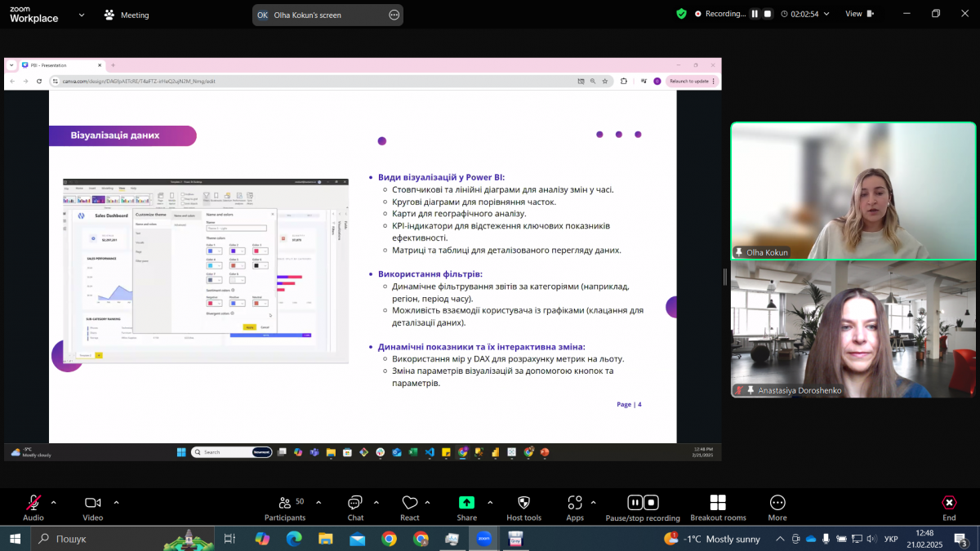Open the Zoom Workplace dropdown arrow
980x551 pixels.
80,15
